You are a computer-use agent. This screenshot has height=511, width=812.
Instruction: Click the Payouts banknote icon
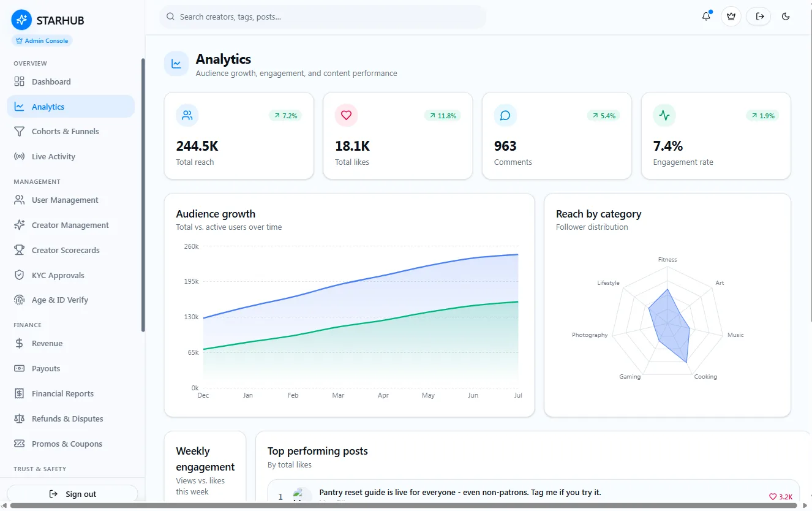pyautogui.click(x=20, y=368)
